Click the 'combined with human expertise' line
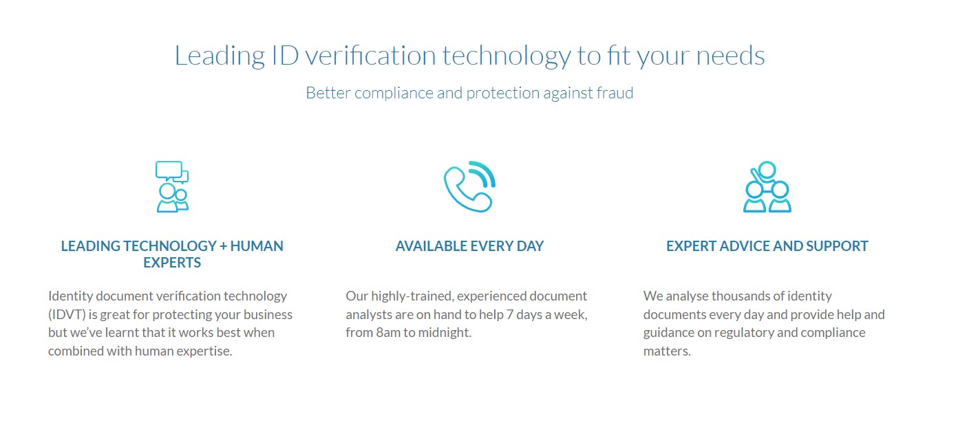The height and width of the screenshot is (447, 980). (x=140, y=351)
